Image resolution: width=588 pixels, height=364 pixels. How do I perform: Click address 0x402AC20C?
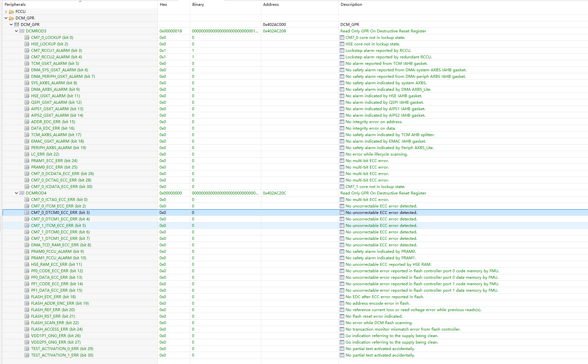pos(274,193)
